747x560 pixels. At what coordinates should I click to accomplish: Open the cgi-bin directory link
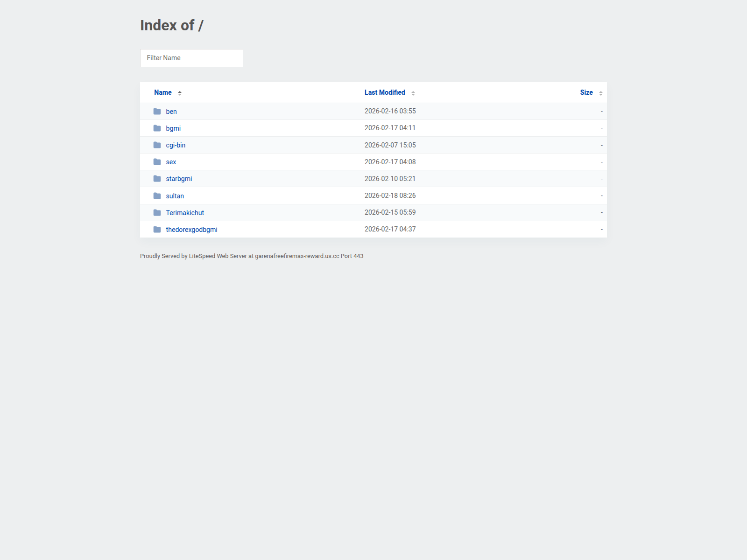176,145
